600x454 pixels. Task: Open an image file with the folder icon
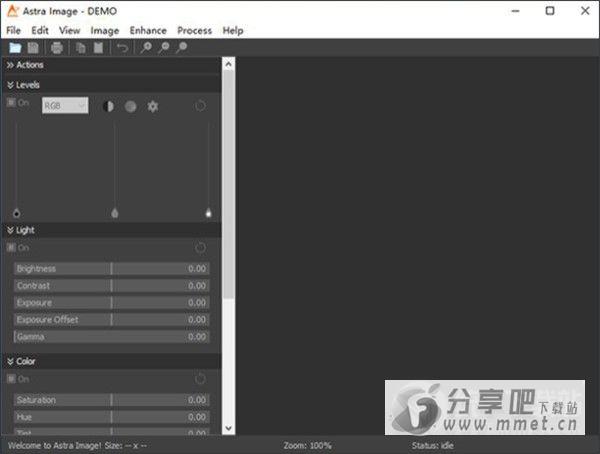(15, 48)
